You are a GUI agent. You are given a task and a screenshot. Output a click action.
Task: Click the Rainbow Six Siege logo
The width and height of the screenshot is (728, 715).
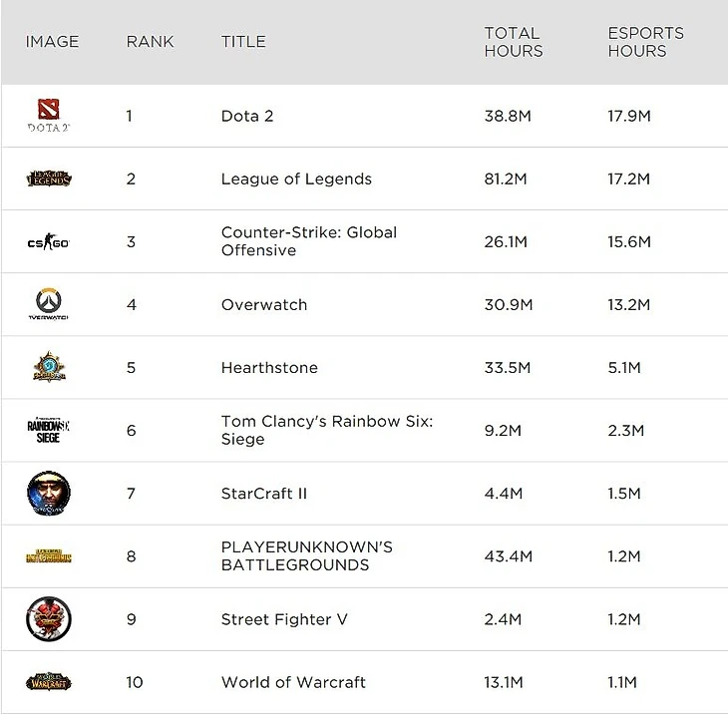[x=48, y=430]
